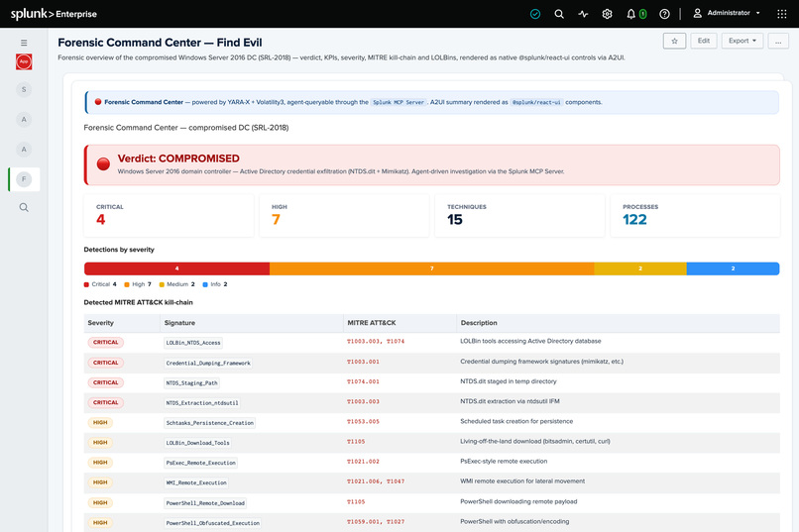Click the @splunk/react-ui code tag

(536, 102)
